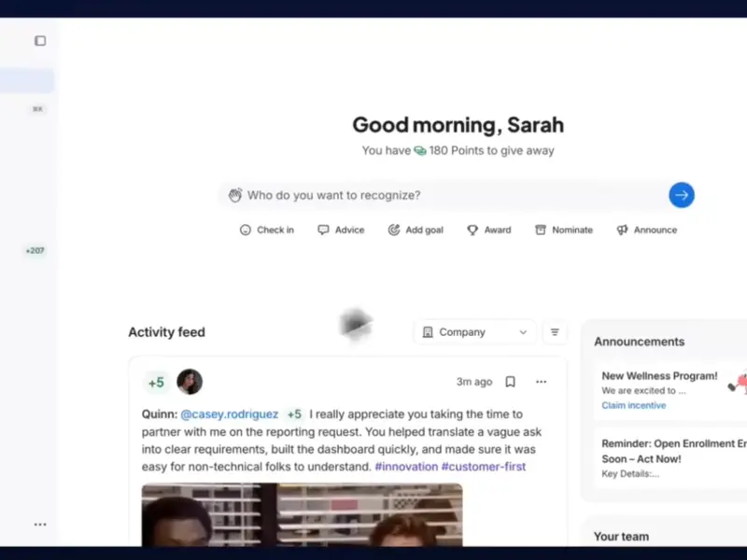Select the highlighted sidebar home item
The width and height of the screenshot is (747, 560).
coord(27,80)
